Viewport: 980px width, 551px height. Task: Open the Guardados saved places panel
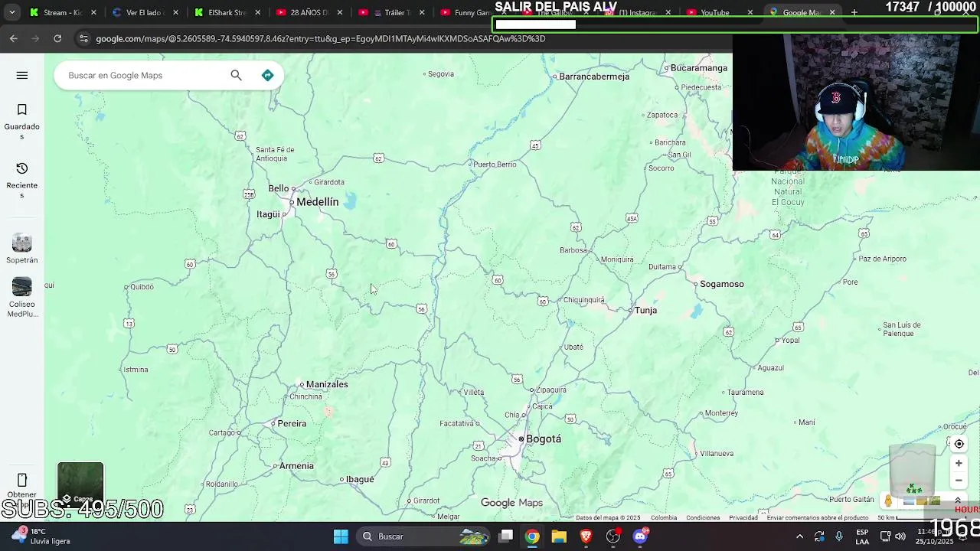click(22, 122)
